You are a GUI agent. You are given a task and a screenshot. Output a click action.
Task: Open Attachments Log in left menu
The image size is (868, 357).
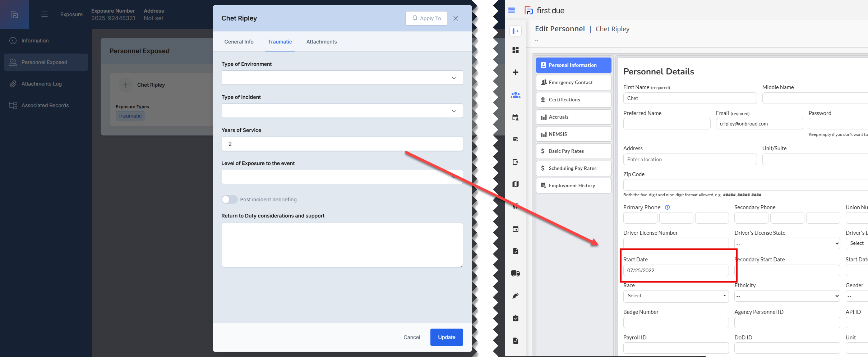coord(46,84)
